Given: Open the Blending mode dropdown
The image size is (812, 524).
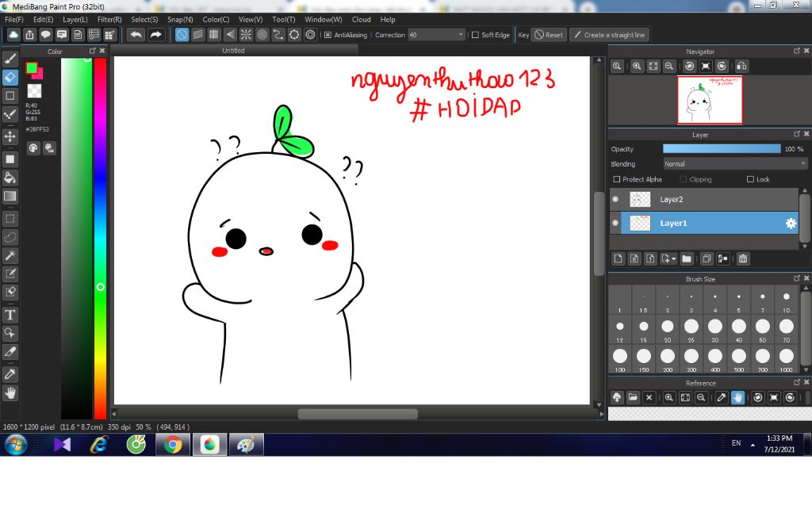Looking at the screenshot, I should [x=735, y=163].
